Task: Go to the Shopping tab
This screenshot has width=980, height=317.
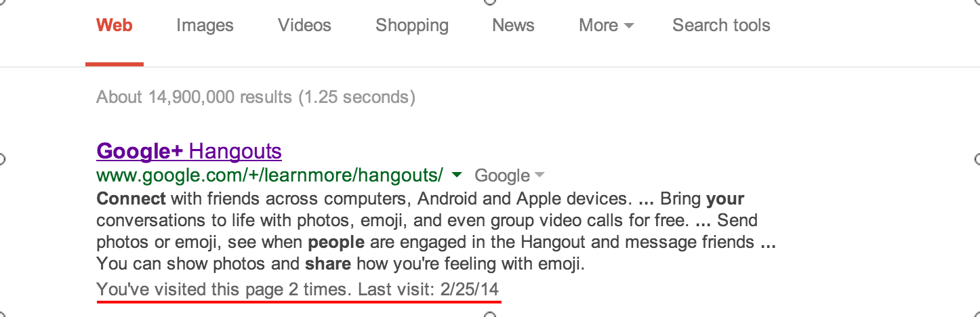Action: point(412,26)
